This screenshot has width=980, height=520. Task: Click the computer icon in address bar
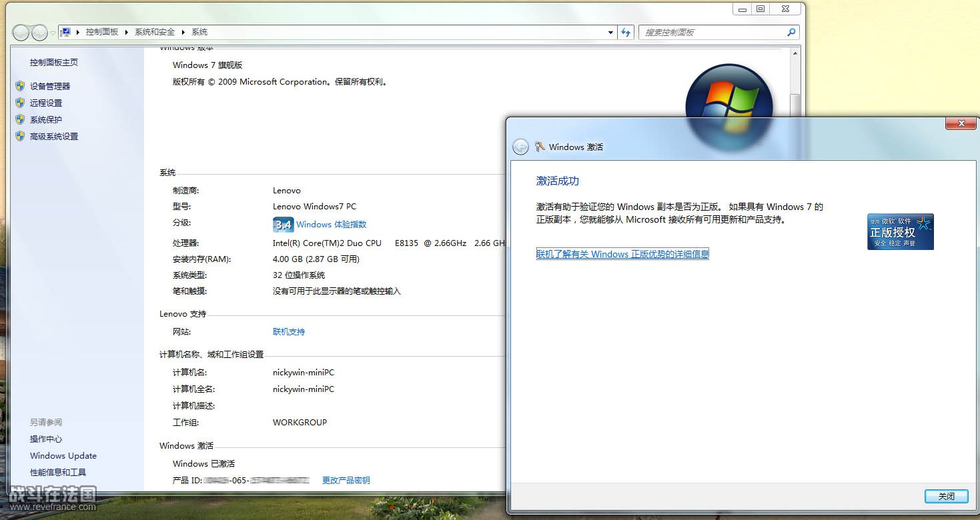[66, 32]
